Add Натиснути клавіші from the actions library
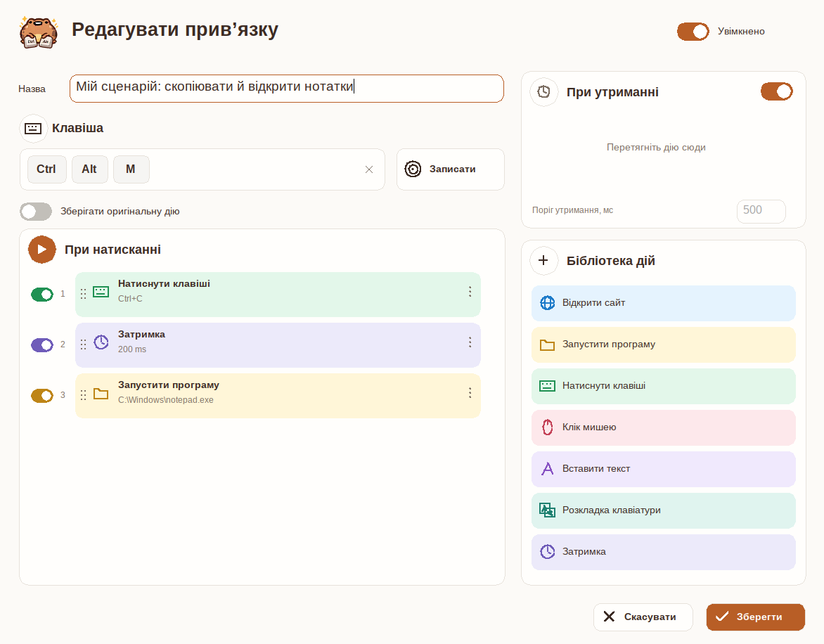The height and width of the screenshot is (644, 824). 663,386
